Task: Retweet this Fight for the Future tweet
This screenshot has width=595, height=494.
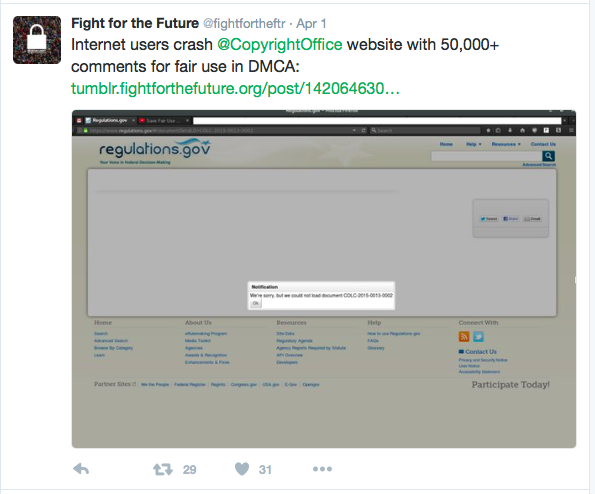Action: (x=163, y=469)
